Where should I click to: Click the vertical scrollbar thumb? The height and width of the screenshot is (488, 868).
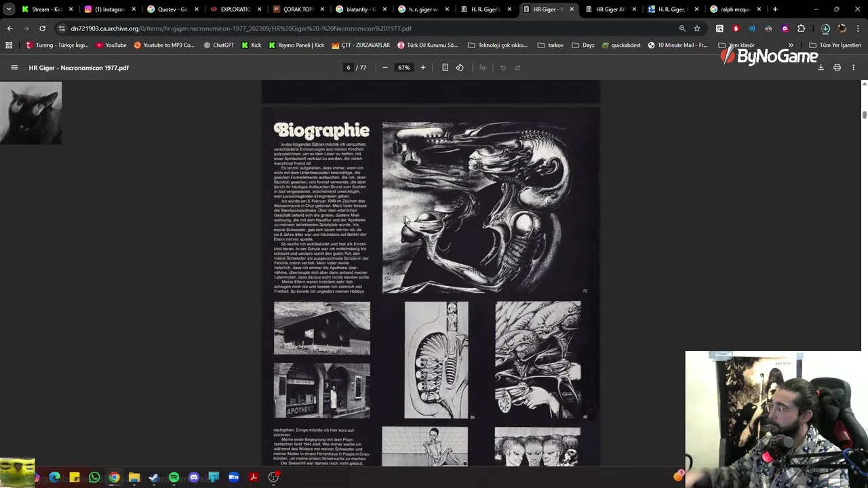(864, 115)
